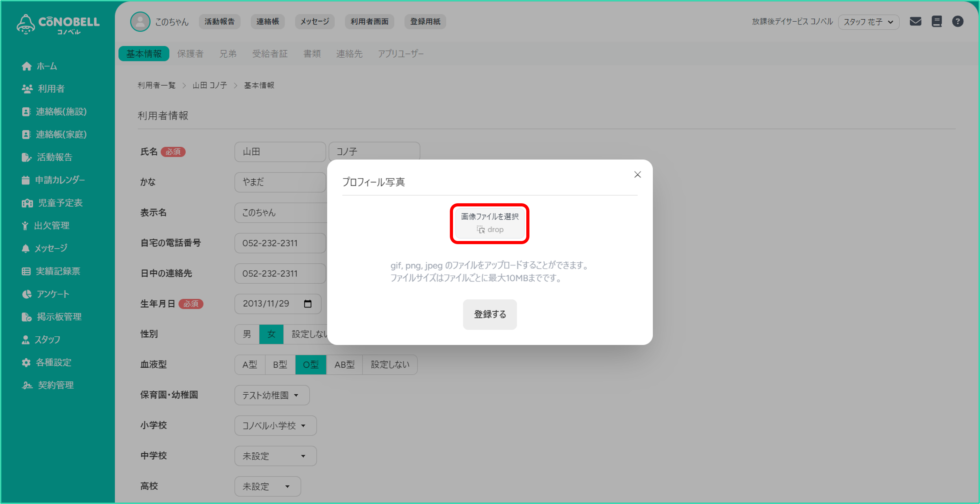Open 連絡帳(家庭) sidebar icon
This screenshot has width=980, height=504.
click(26, 134)
